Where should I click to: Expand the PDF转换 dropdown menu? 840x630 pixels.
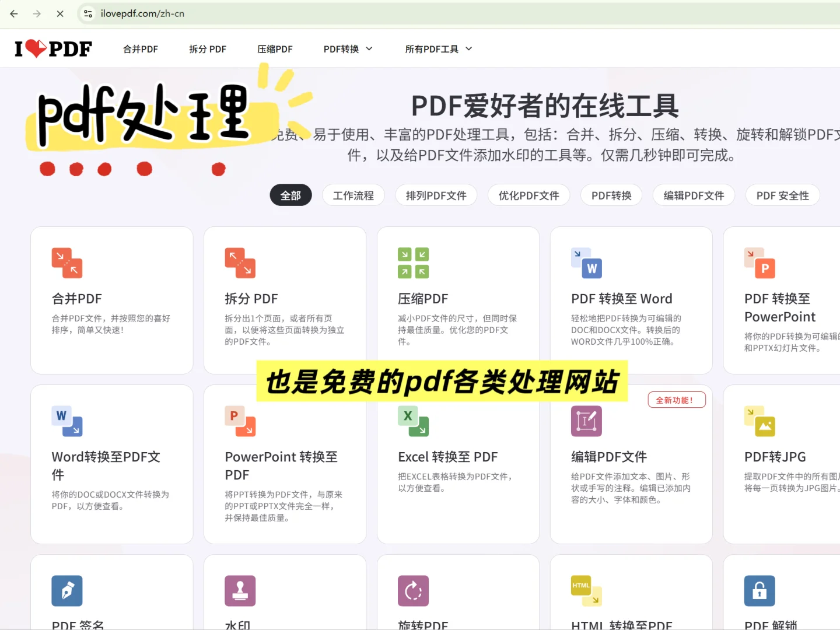click(x=348, y=49)
